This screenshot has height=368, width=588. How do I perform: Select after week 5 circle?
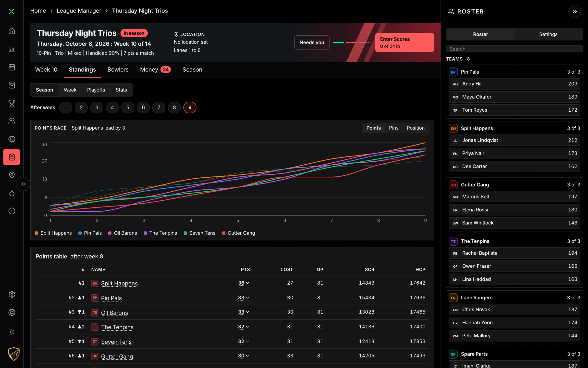(128, 107)
